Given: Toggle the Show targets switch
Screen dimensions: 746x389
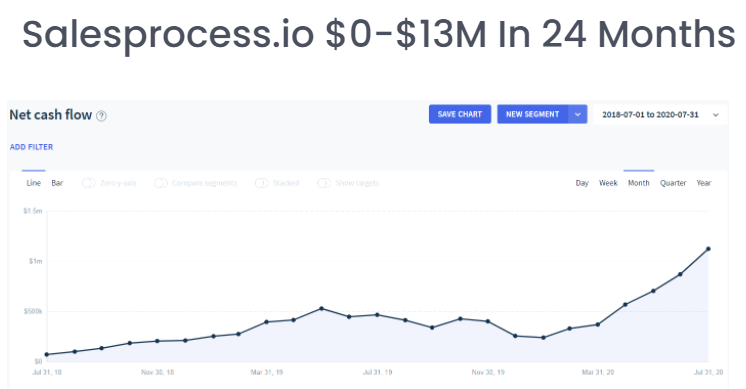Looking at the screenshot, I should 324,183.
